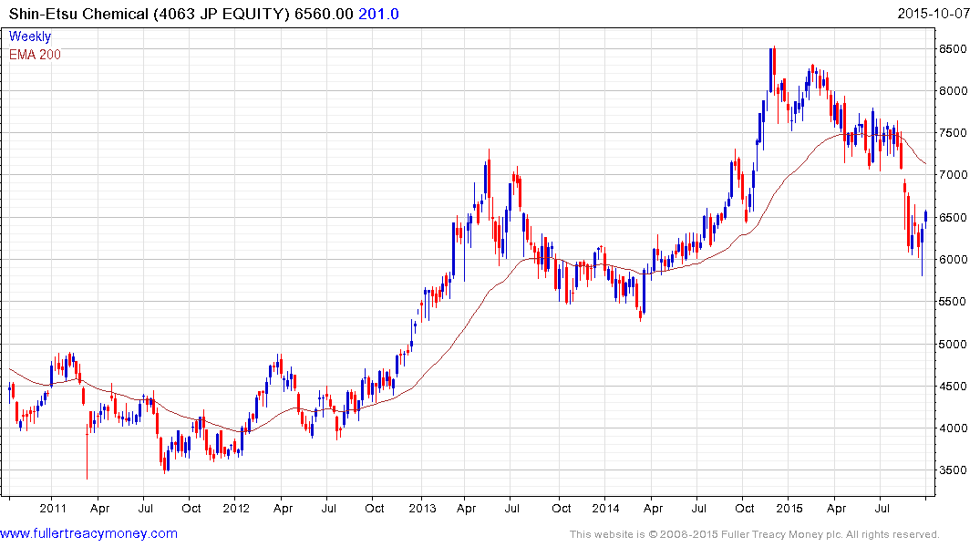Click the 5000 price axis label
The image size is (980, 547).
(x=954, y=344)
